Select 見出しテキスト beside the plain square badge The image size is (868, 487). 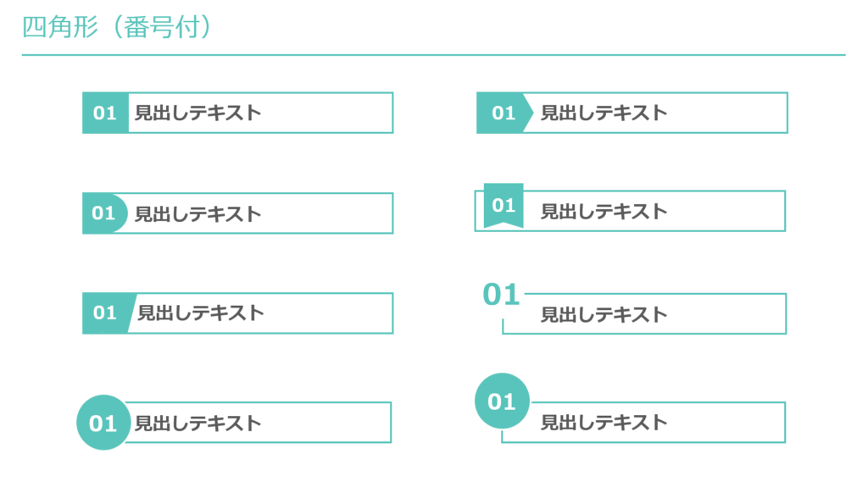click(198, 113)
